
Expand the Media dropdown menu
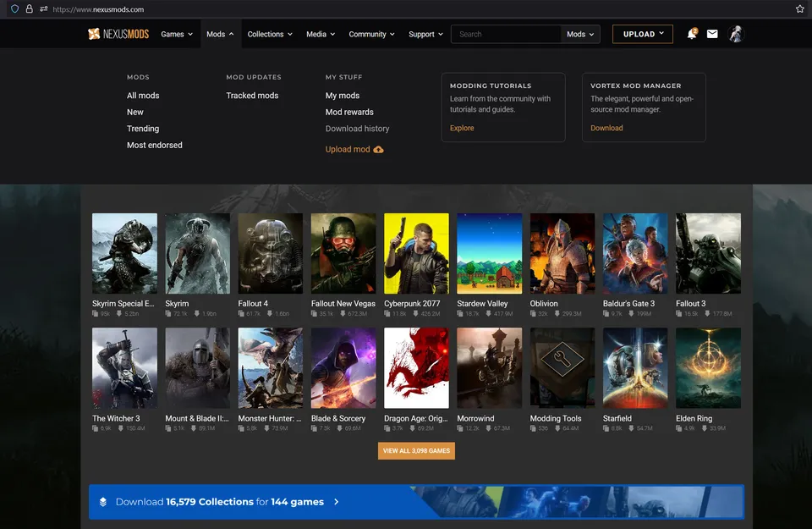321,34
